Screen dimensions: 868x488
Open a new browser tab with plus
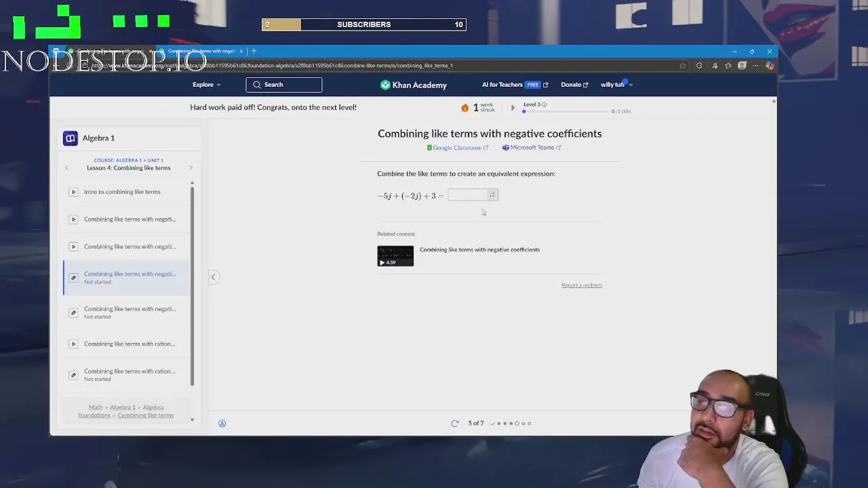[x=254, y=52]
